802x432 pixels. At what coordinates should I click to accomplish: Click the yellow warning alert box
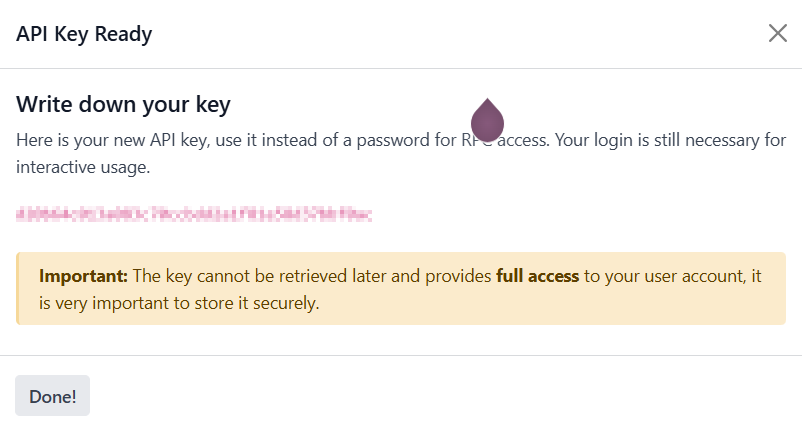[x=401, y=288]
